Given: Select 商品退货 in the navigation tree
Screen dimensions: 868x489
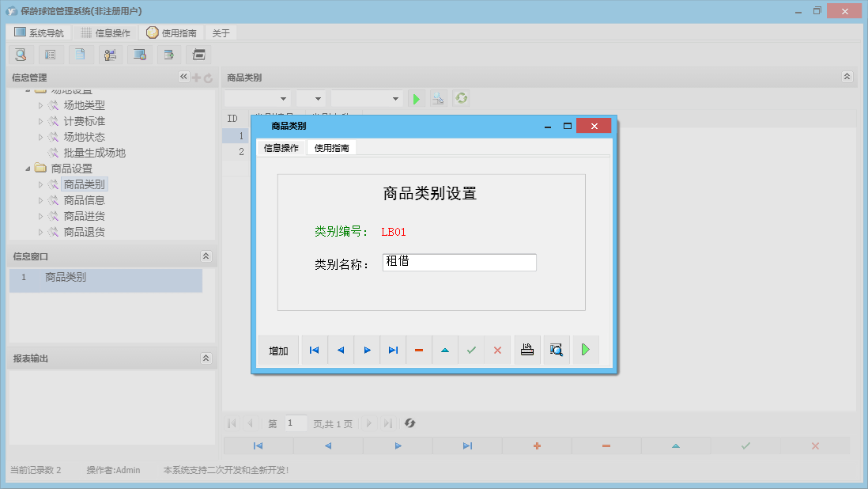Looking at the screenshot, I should click(x=85, y=232).
